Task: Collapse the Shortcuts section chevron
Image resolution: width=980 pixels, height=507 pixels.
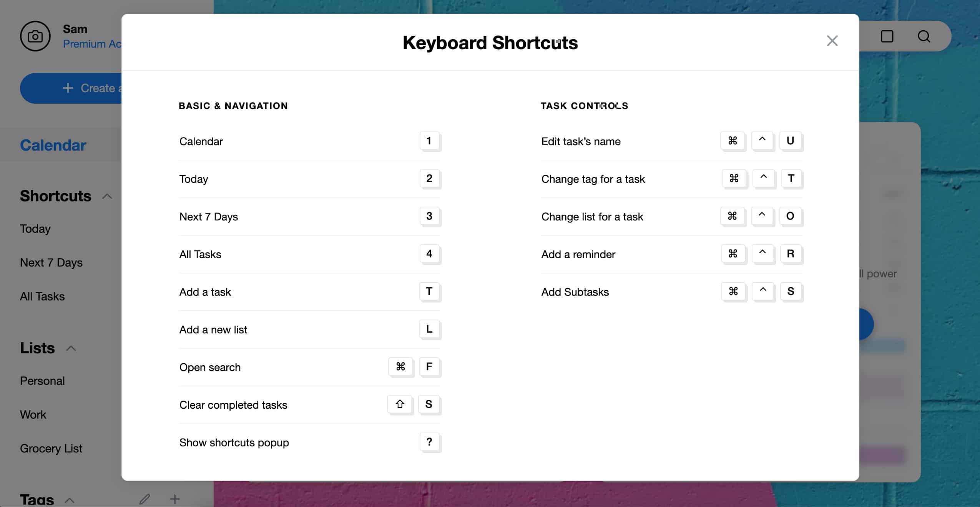Action: [x=107, y=197]
